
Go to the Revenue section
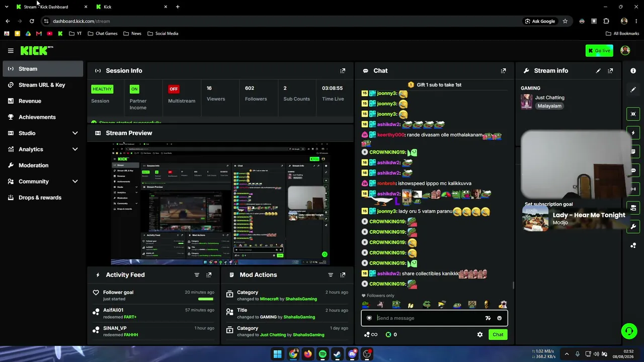coord(43,101)
